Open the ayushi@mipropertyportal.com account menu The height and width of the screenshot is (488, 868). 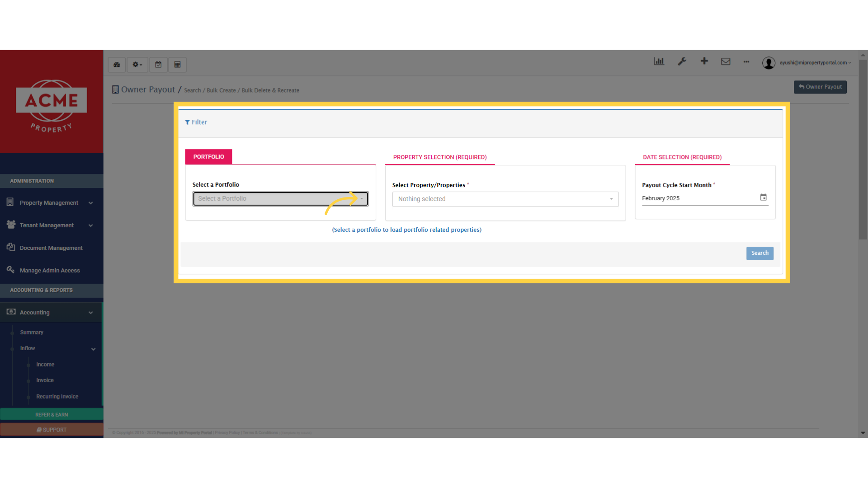(x=815, y=63)
